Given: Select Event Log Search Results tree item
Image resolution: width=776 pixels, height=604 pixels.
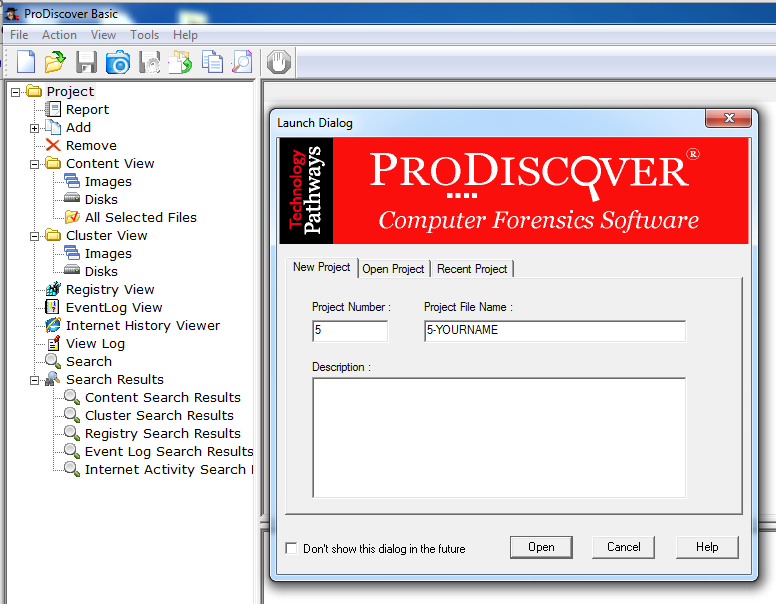Looking at the screenshot, I should click(169, 451).
